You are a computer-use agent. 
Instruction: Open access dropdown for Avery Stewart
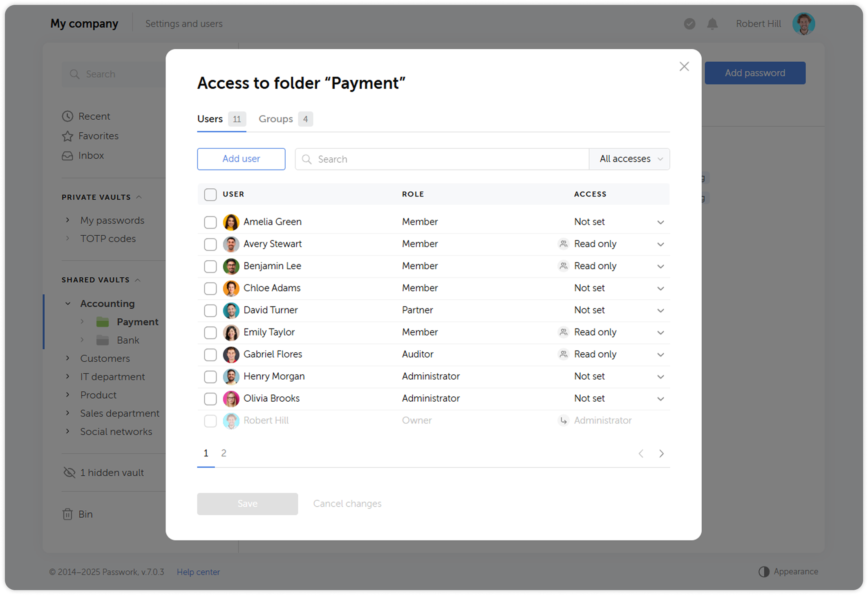point(660,244)
